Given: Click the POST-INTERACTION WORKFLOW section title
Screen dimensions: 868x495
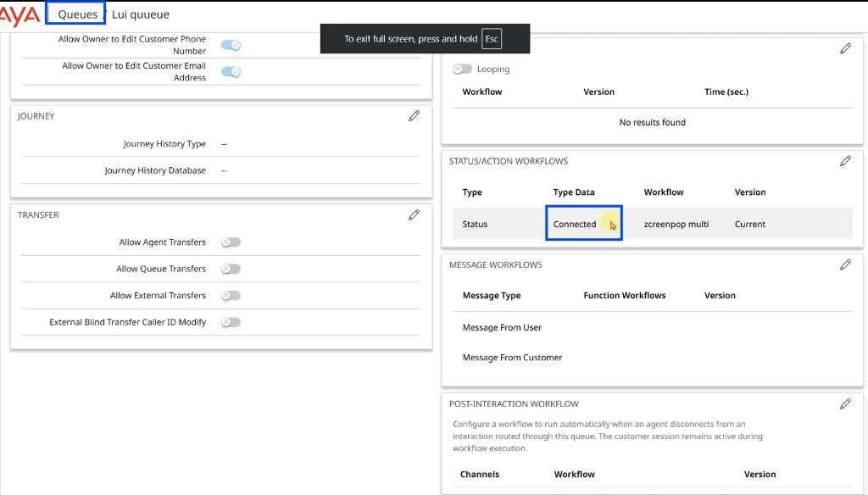Looking at the screenshot, I should 514,404.
